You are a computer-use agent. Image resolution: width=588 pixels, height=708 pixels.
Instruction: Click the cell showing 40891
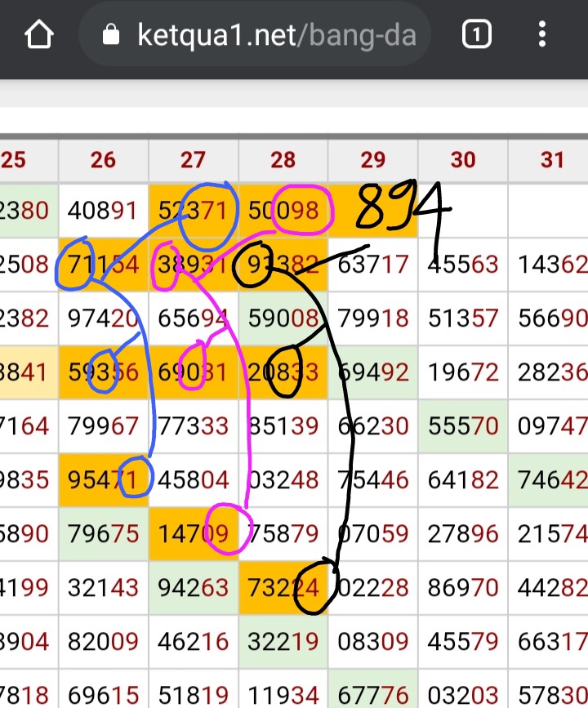(x=103, y=211)
